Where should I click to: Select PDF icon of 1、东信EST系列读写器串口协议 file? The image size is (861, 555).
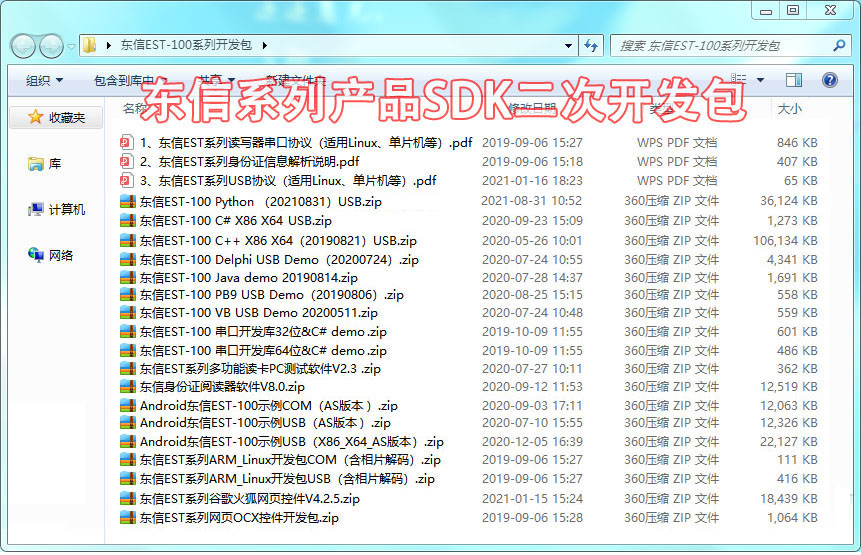[127, 143]
